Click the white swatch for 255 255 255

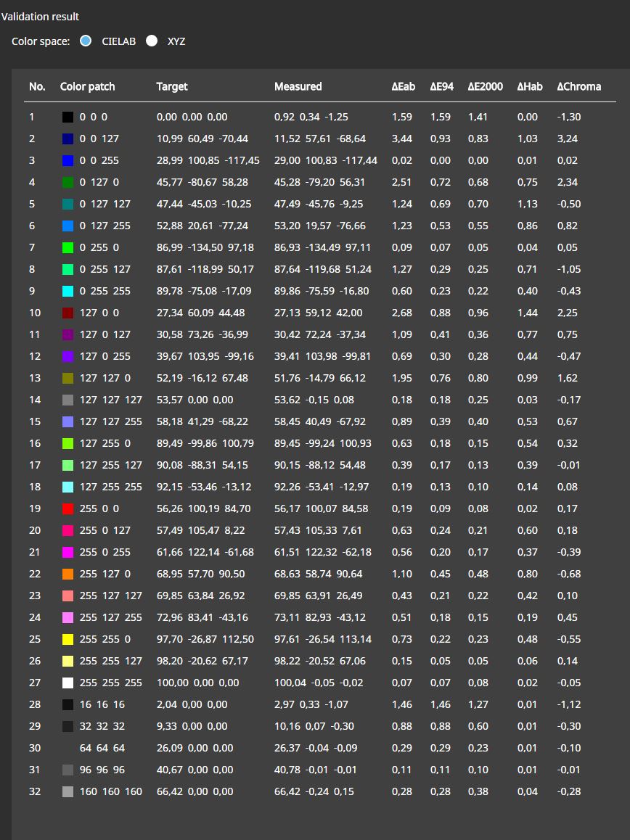(67, 683)
